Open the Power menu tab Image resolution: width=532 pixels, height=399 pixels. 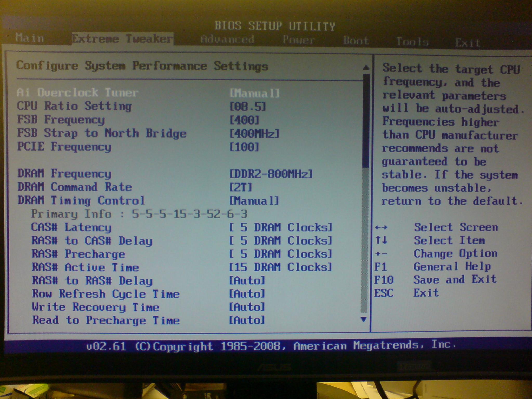[298, 40]
